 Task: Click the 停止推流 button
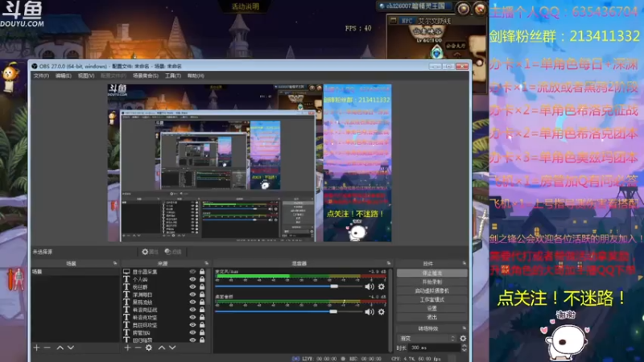tap(431, 273)
